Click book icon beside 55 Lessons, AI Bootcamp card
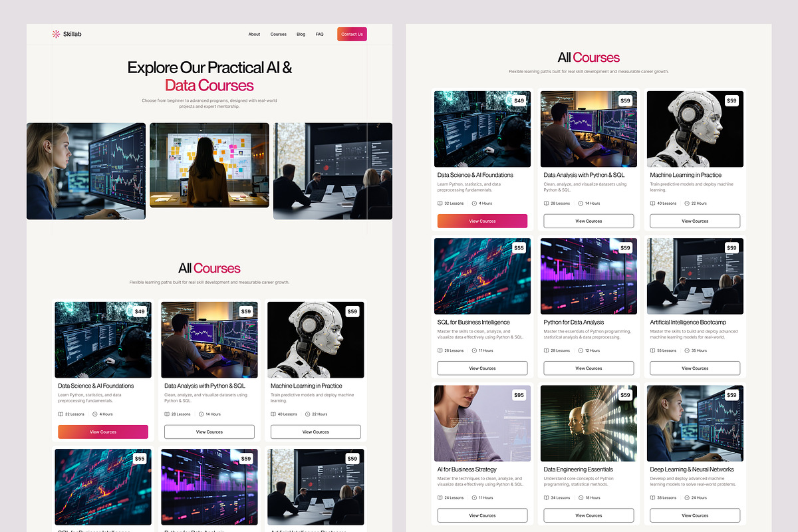Screen dimensions: 798x532 point(653,350)
